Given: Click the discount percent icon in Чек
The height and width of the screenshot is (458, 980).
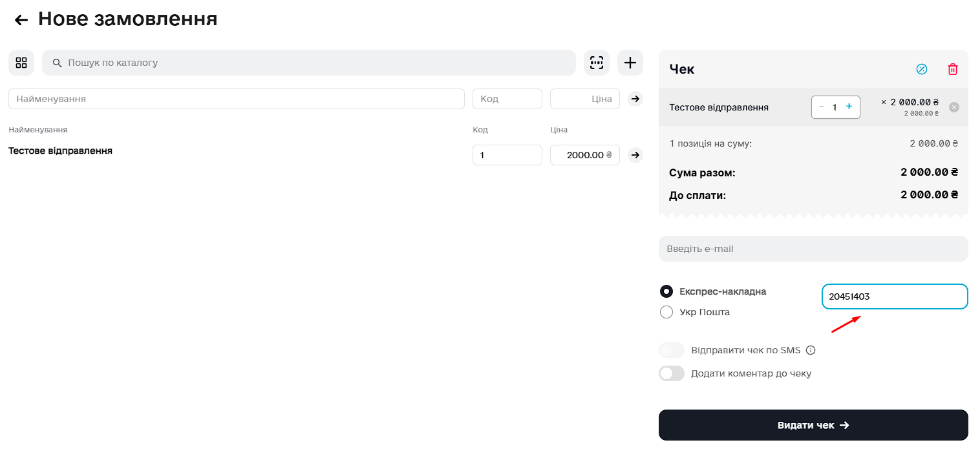Looking at the screenshot, I should coord(922,69).
